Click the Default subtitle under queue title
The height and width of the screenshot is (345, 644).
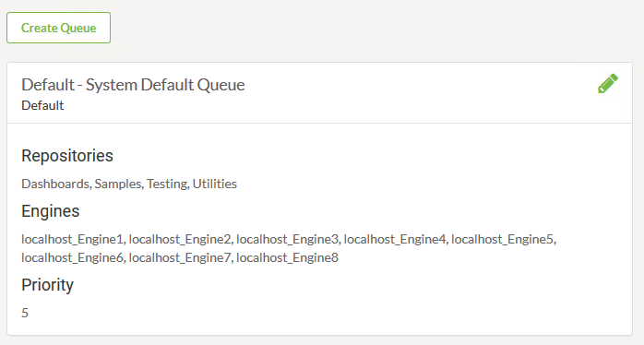point(42,105)
